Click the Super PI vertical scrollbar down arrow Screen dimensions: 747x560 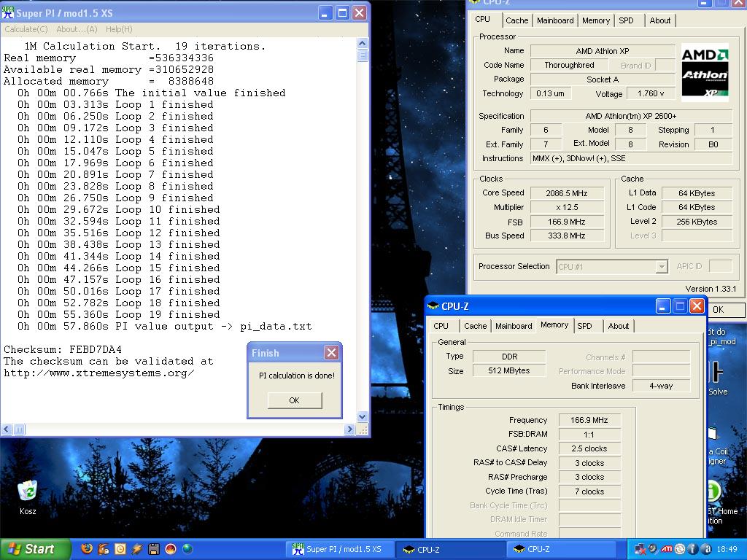tap(363, 416)
